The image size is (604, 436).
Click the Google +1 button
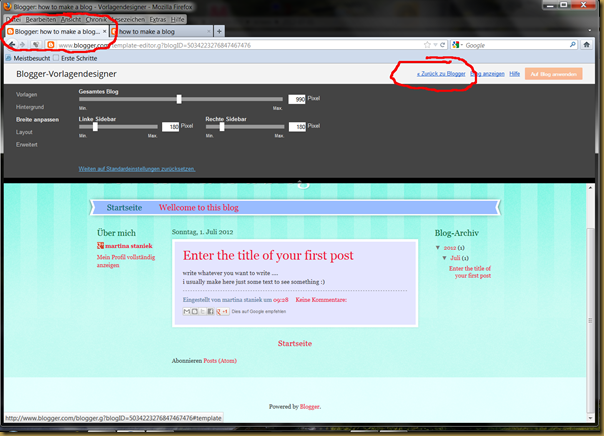tap(222, 311)
